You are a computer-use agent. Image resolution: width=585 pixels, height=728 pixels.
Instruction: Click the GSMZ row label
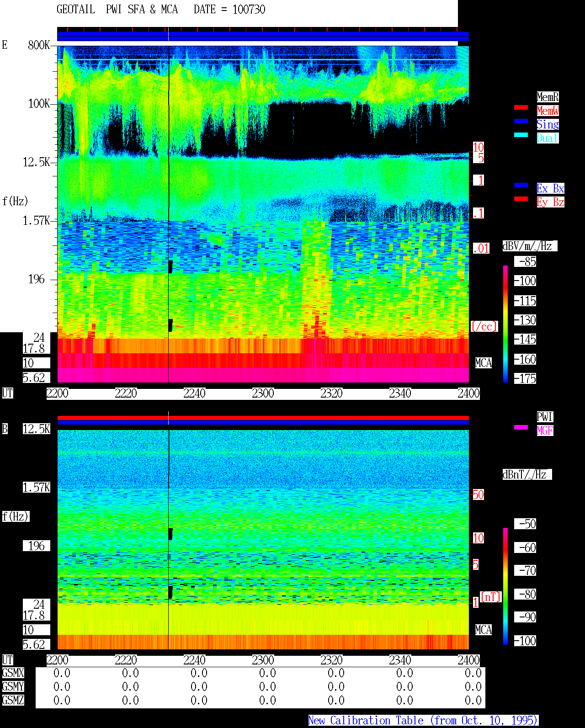click(13, 700)
